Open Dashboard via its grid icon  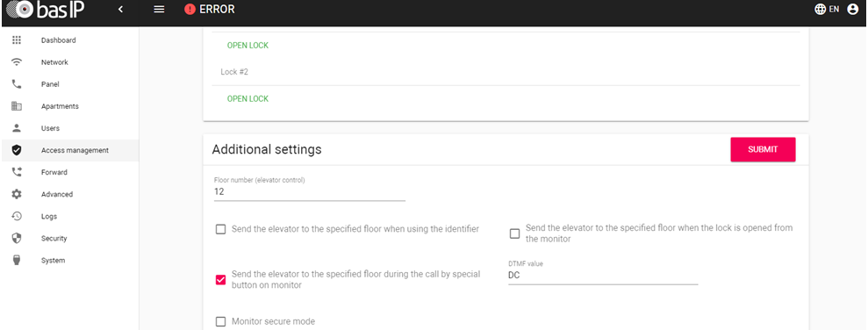(x=17, y=40)
